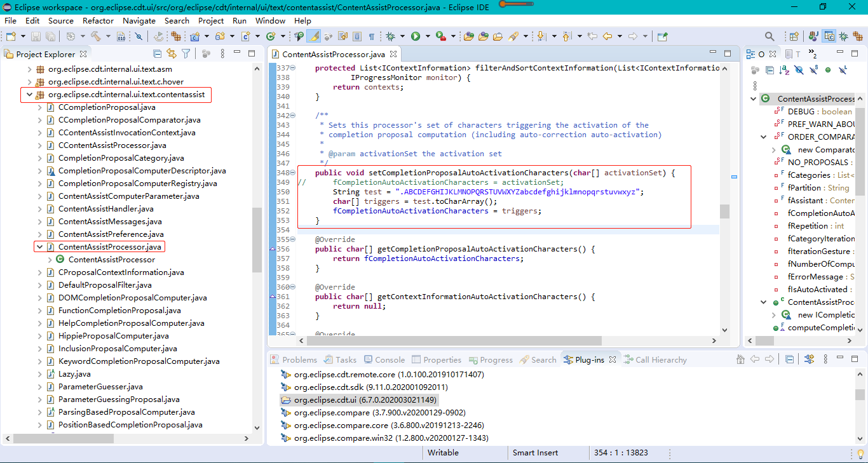Expand org.eclipse.cdt.internal.ui.text.asm package
The height and width of the screenshot is (463, 868).
click(29, 69)
